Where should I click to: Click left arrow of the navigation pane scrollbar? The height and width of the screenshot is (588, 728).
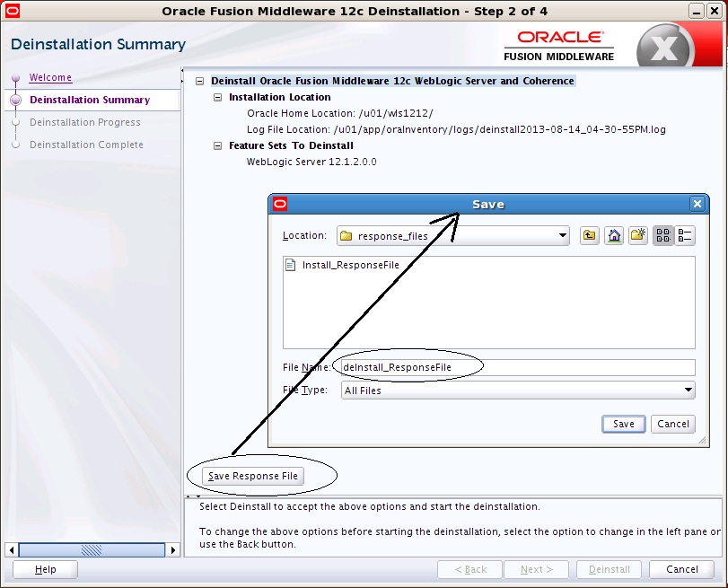(11, 550)
